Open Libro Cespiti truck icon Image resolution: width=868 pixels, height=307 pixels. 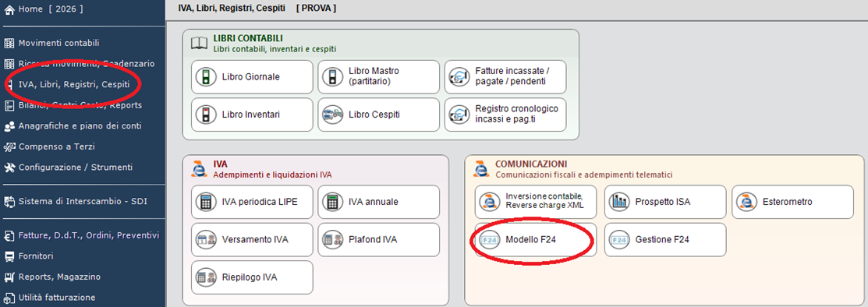coord(333,115)
